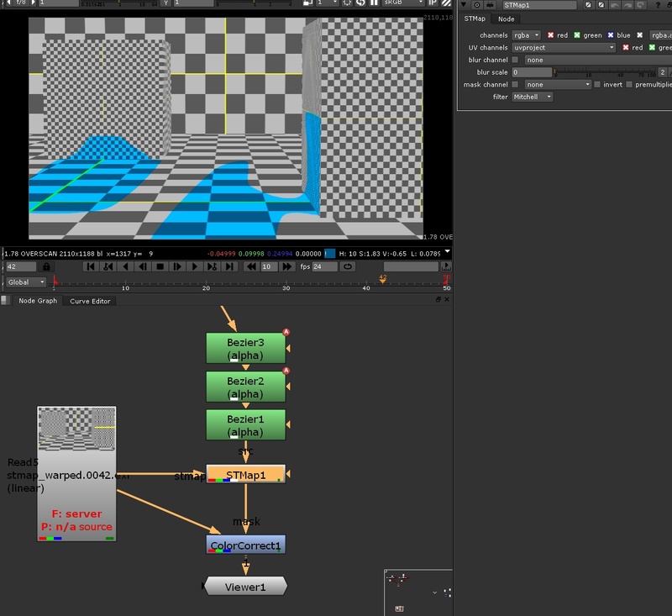
Task: Open the UV channels uvproject dropdown
Action: [564, 48]
